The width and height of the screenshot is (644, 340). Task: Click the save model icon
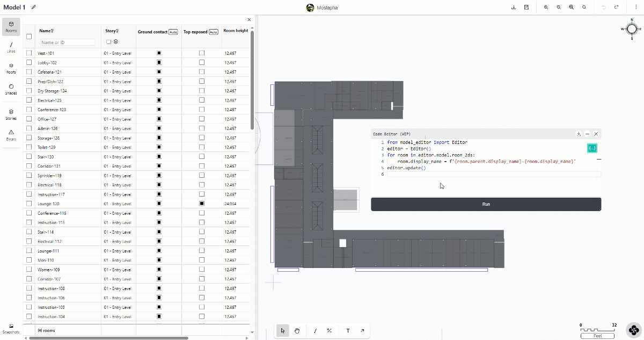click(x=526, y=8)
